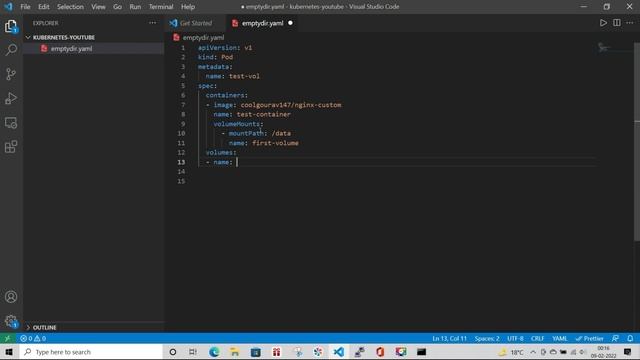Click the editor vertical scrollbar
The height and width of the screenshot is (360, 640).
[x=637, y=142]
